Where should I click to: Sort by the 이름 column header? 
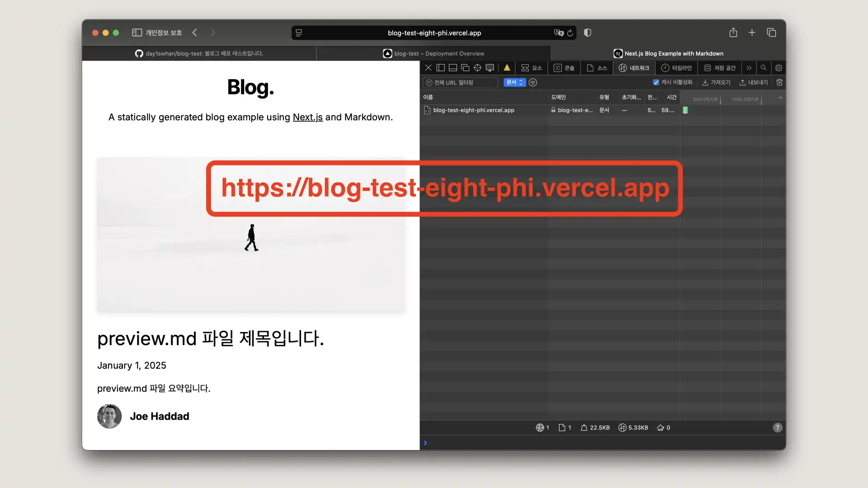[484, 97]
